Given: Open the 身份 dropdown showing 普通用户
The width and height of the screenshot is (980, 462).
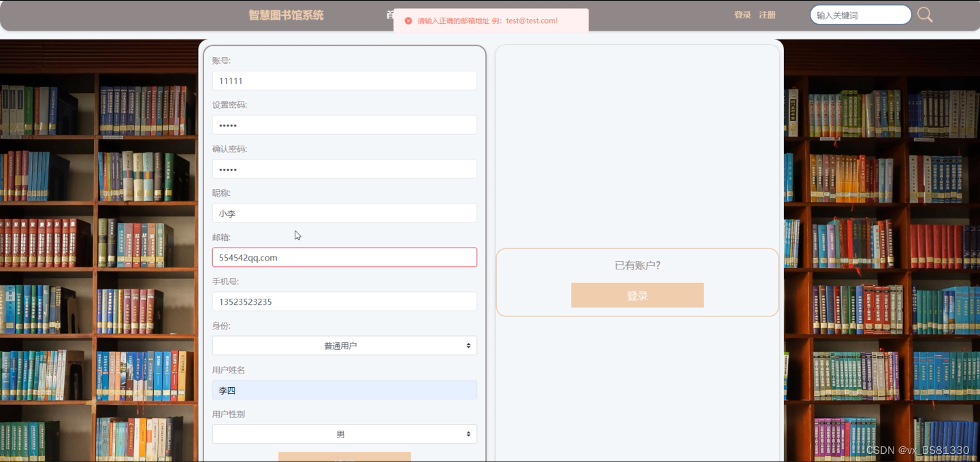Looking at the screenshot, I should tap(344, 346).
